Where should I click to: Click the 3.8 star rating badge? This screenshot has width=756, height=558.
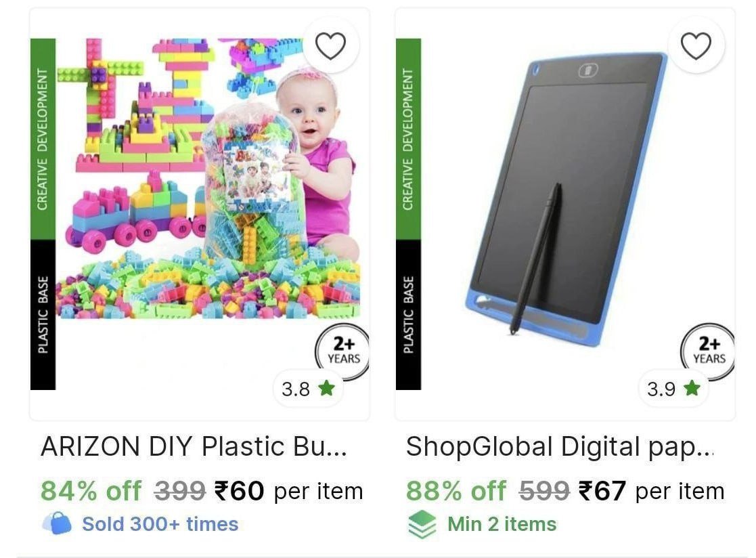308,389
